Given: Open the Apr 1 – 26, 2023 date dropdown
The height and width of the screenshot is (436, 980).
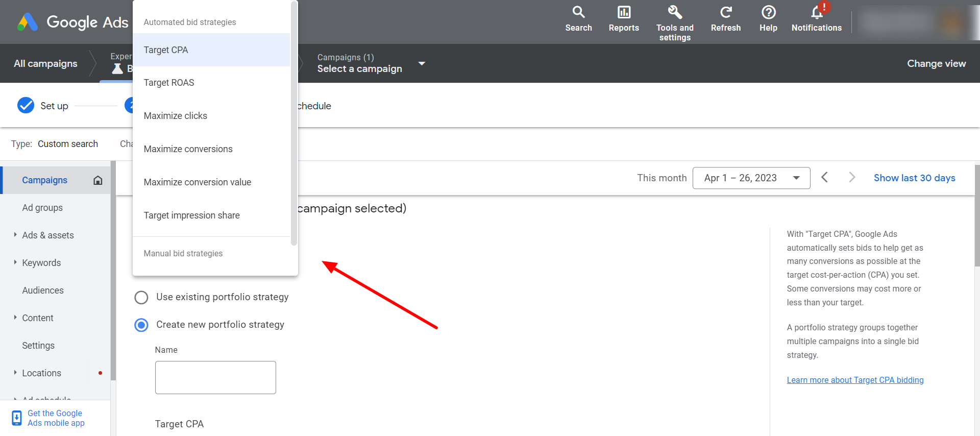Looking at the screenshot, I should (x=751, y=178).
